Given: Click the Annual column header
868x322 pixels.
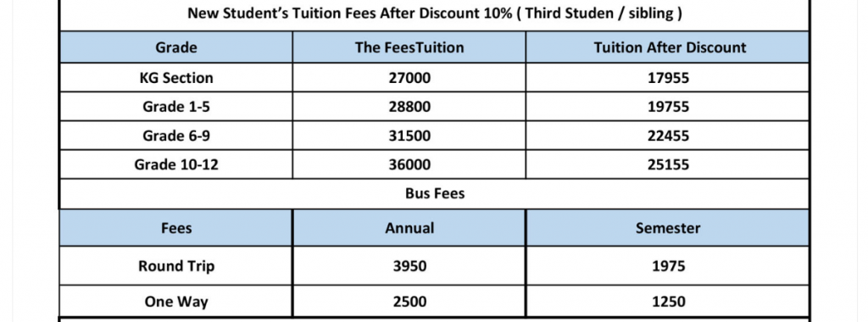Looking at the screenshot, I should 409,228.
